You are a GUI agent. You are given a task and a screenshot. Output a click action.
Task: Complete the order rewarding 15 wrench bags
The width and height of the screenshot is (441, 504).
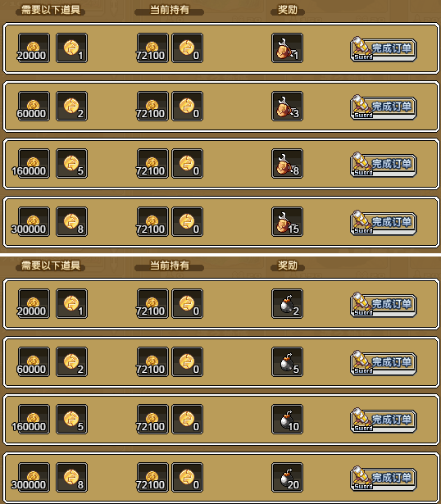click(x=383, y=222)
